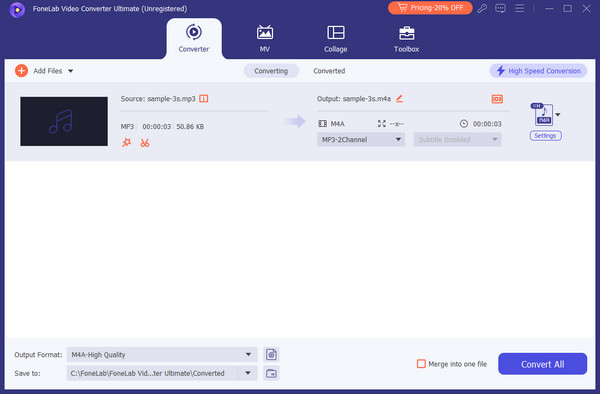Viewport: 600px width, 394px height.
Task: Click the key register icon
Action: 482,8
